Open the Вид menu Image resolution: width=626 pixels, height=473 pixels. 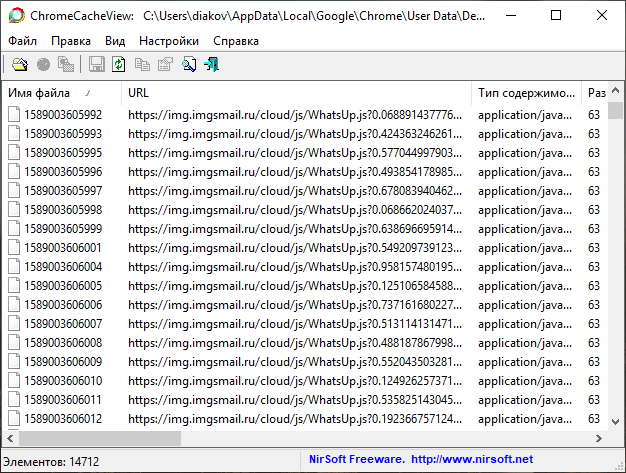[115, 41]
